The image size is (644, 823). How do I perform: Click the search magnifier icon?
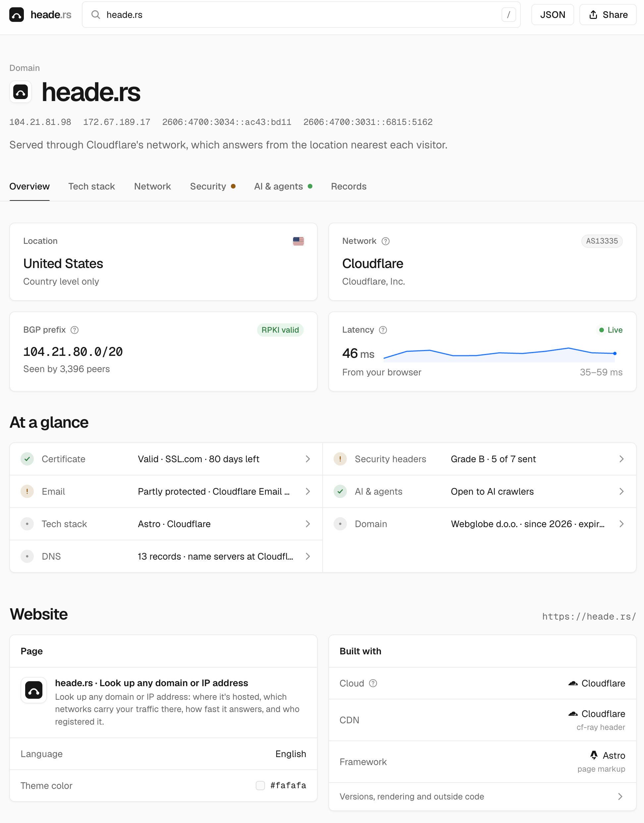point(96,15)
